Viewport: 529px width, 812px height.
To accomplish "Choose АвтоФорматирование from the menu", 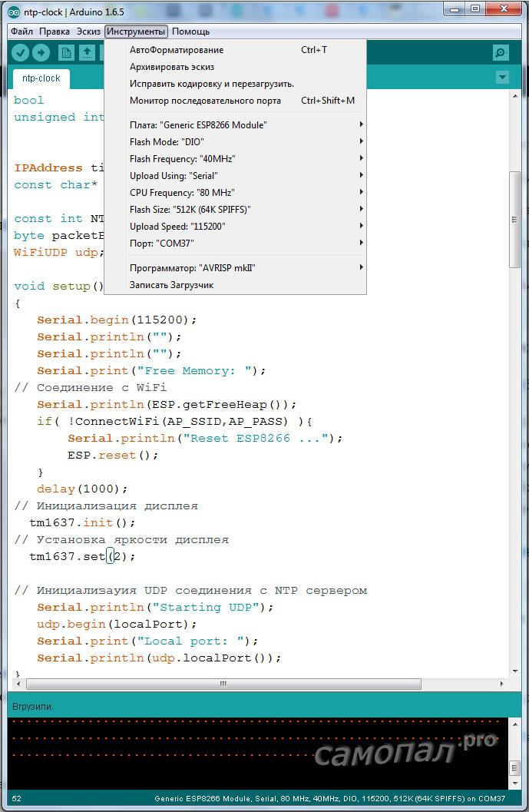I will click(236, 50).
